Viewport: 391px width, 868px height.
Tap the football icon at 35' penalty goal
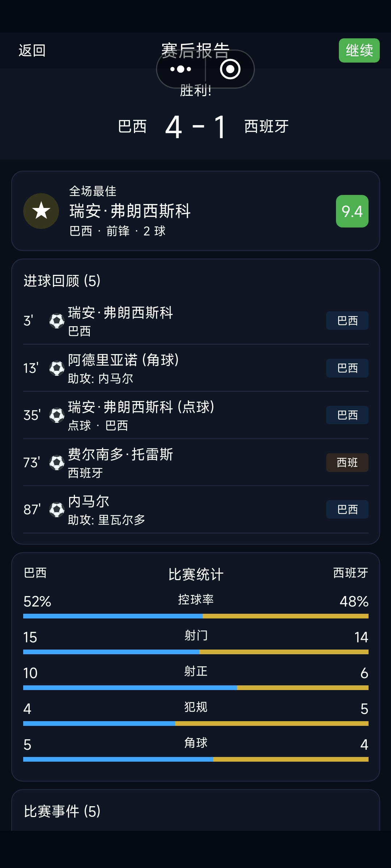[x=57, y=415]
